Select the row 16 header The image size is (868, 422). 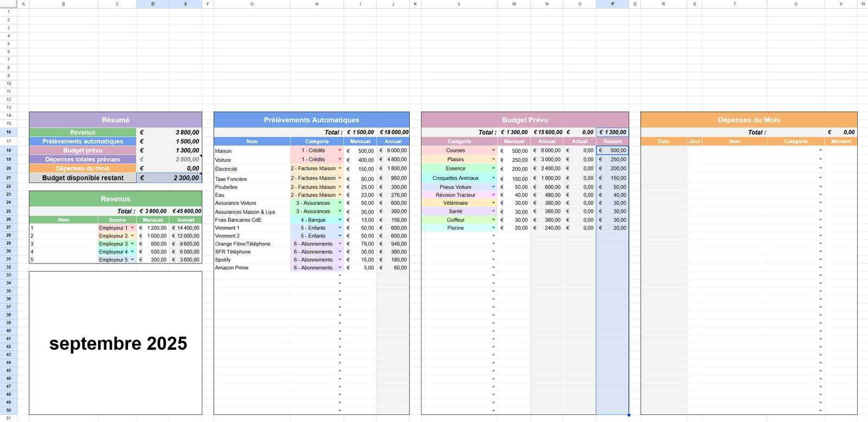click(9, 132)
